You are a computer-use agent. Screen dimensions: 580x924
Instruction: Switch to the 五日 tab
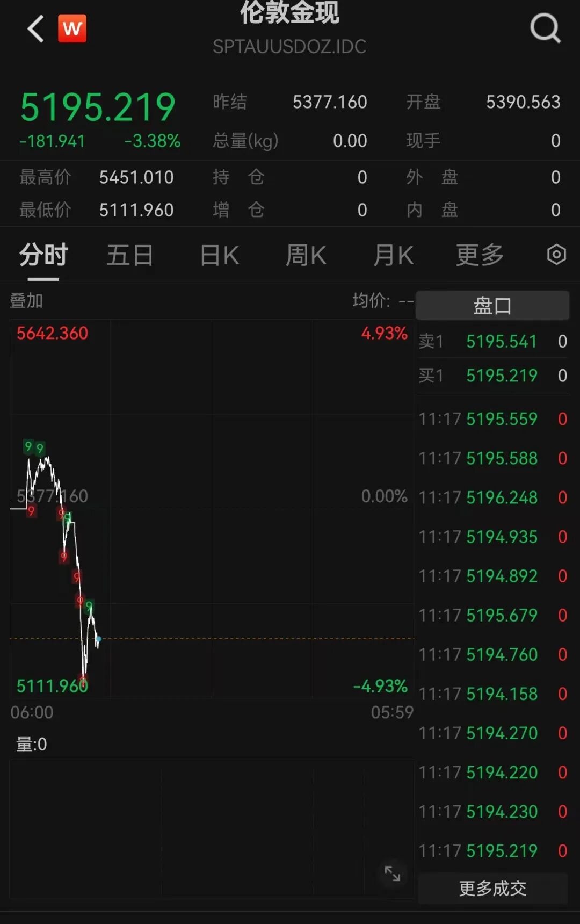pyautogui.click(x=130, y=255)
